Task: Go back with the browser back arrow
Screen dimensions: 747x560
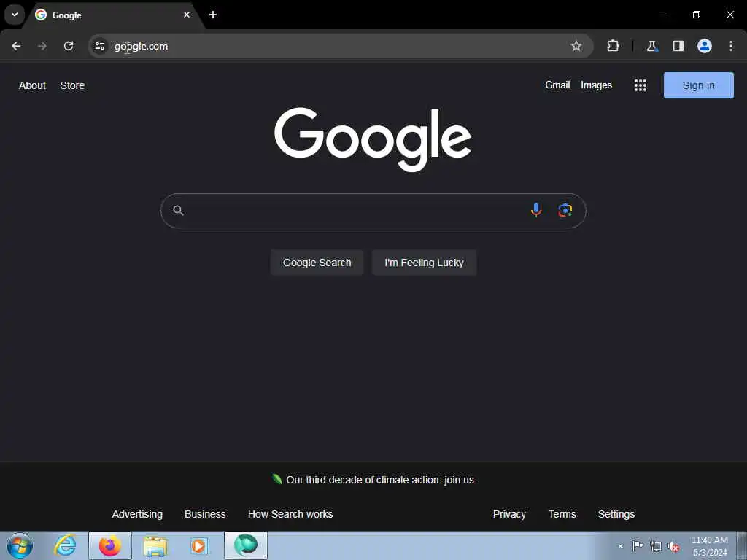Action: [16, 46]
